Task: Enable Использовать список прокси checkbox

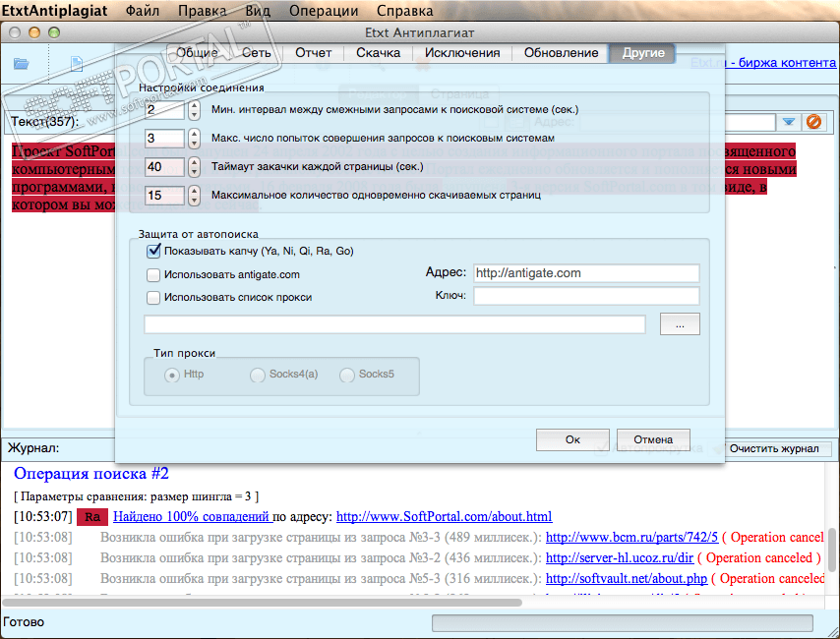Action: click(153, 297)
